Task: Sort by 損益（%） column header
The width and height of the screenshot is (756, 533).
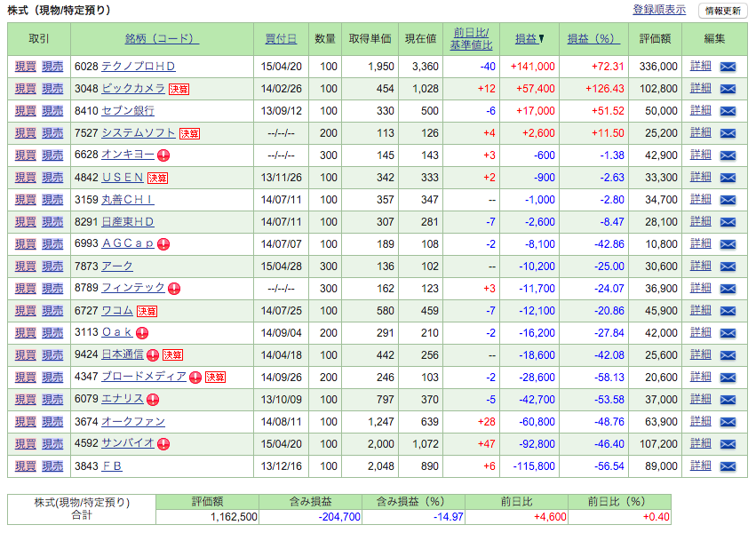Action: pyautogui.click(x=593, y=39)
